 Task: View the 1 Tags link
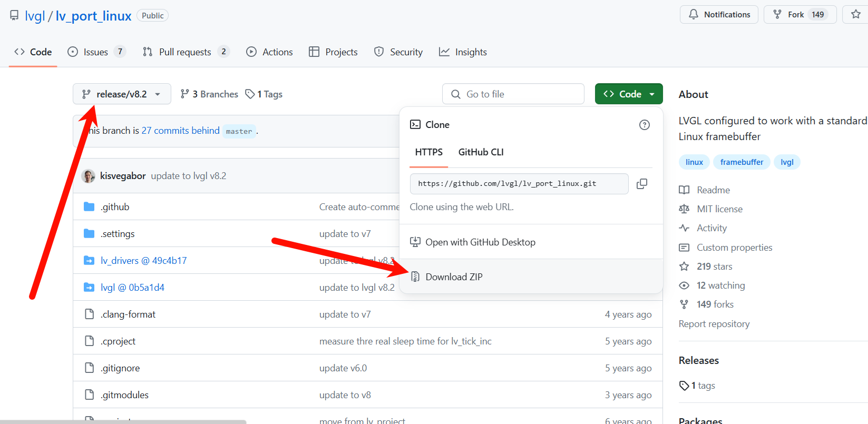coord(264,94)
